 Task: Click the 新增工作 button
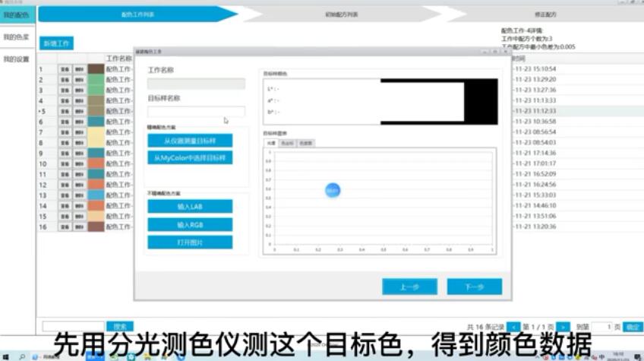(x=56, y=43)
